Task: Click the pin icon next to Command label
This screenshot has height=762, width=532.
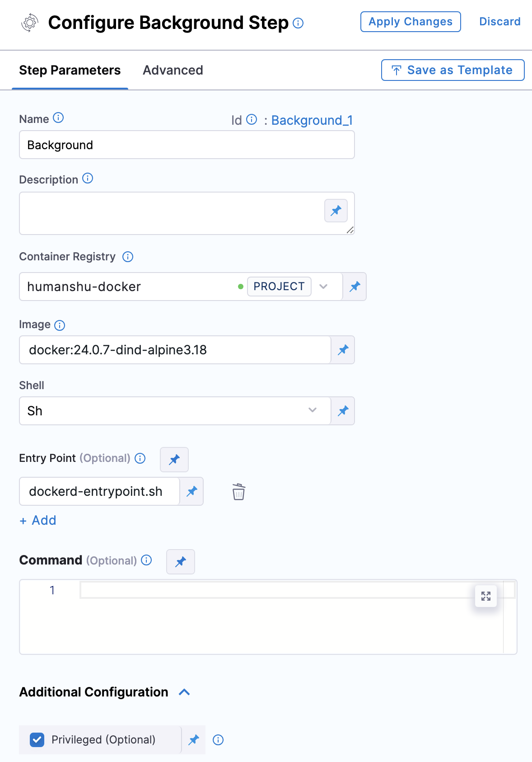Action: 181,562
